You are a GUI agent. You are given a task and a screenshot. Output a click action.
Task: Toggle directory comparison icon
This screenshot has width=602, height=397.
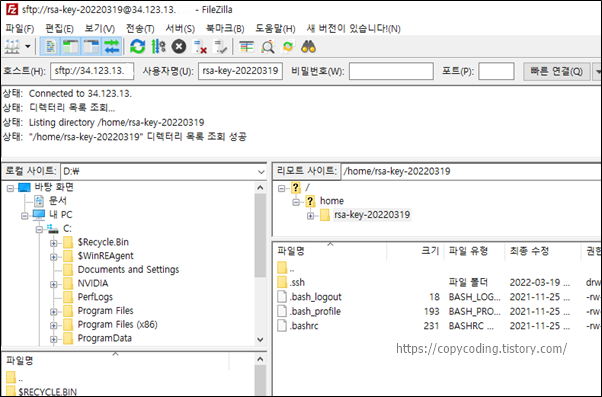point(268,47)
